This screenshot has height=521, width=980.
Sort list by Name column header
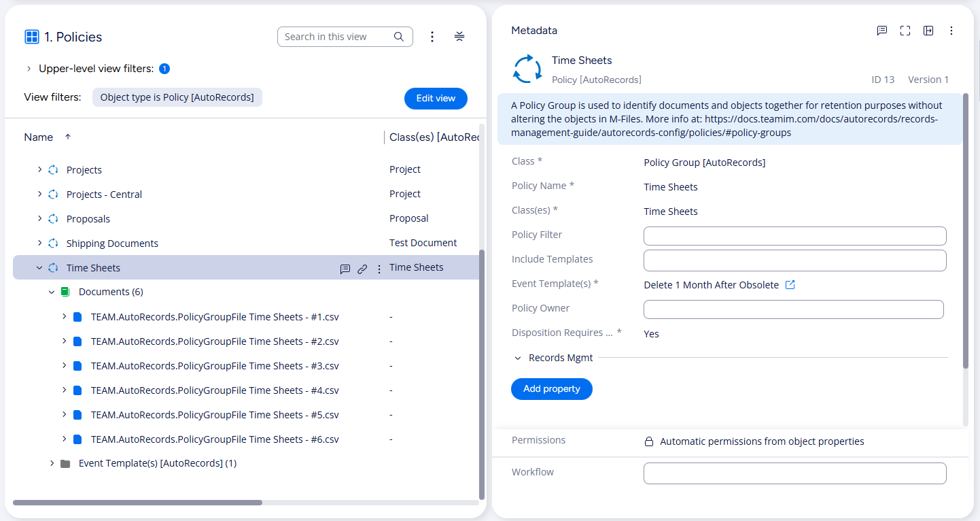click(x=39, y=137)
